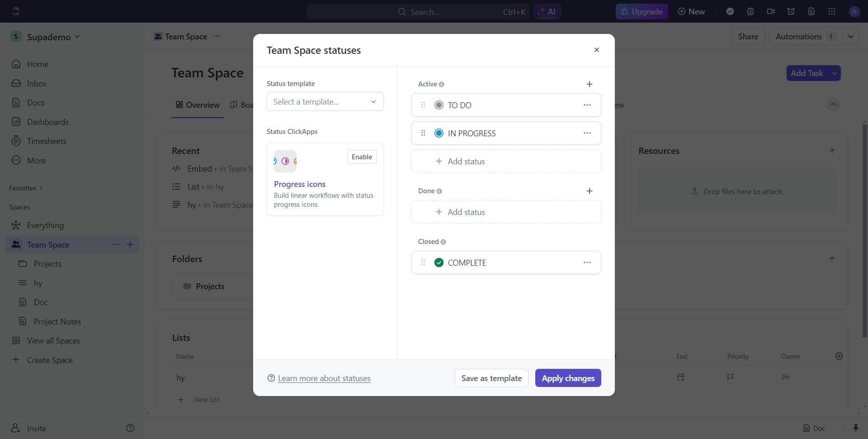Screen dimensions: 868x439
Task: Expand the Add Task dropdown arrow
Action: click(x=834, y=73)
